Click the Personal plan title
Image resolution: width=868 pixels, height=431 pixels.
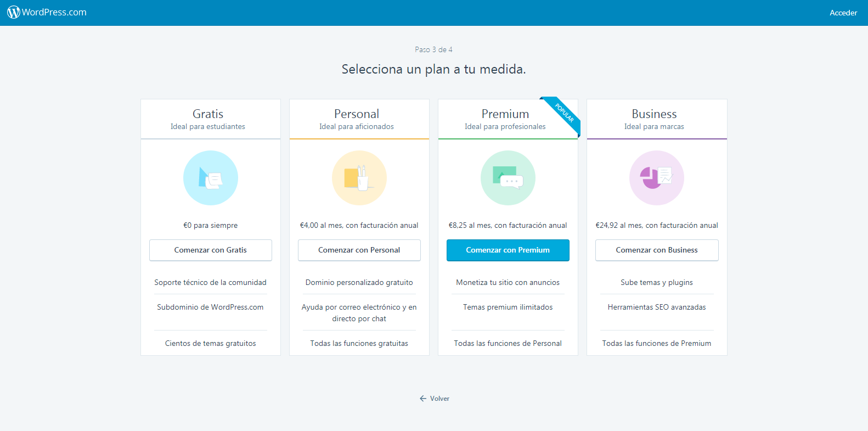tap(357, 114)
